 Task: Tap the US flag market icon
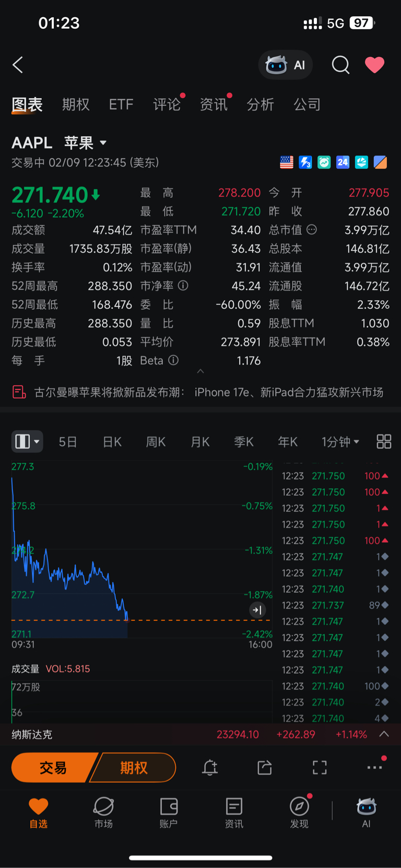pos(287,162)
